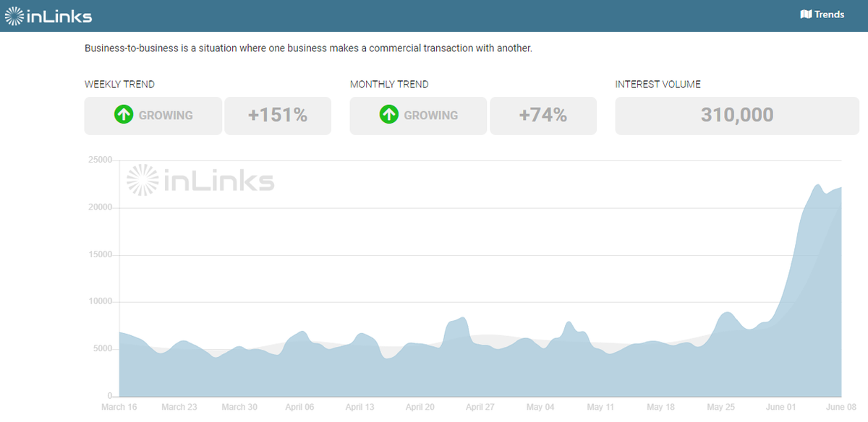Image resolution: width=868 pixels, height=422 pixels.
Task: Click the weekly green growing arrow icon
Action: (124, 115)
